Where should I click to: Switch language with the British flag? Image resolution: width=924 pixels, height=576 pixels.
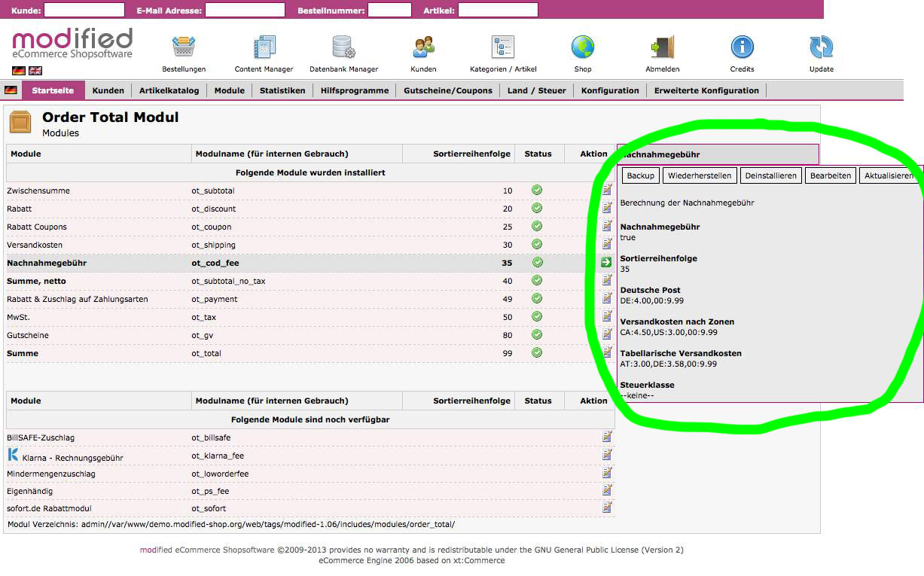(x=35, y=71)
